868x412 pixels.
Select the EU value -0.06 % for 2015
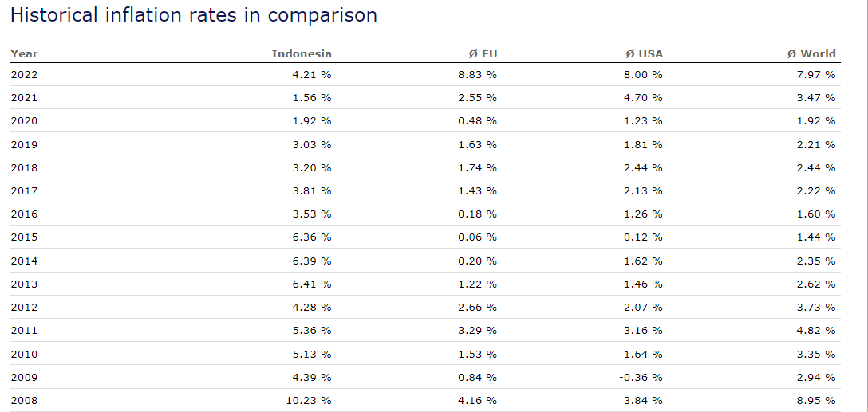tap(475, 237)
